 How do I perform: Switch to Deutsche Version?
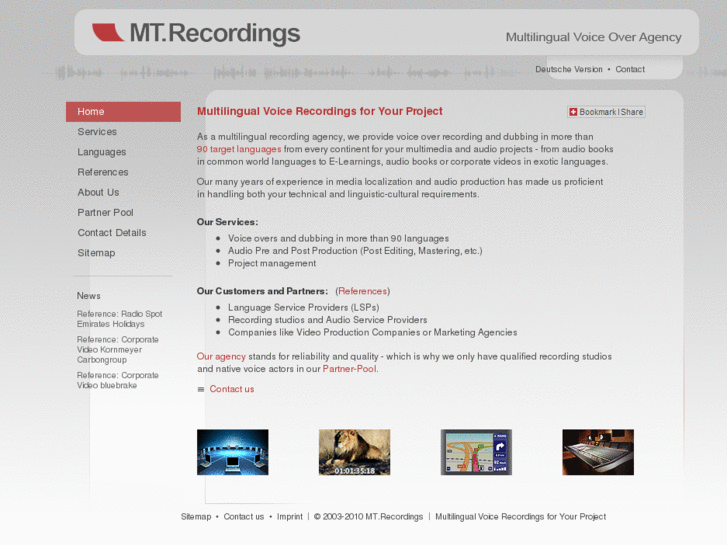click(x=569, y=69)
